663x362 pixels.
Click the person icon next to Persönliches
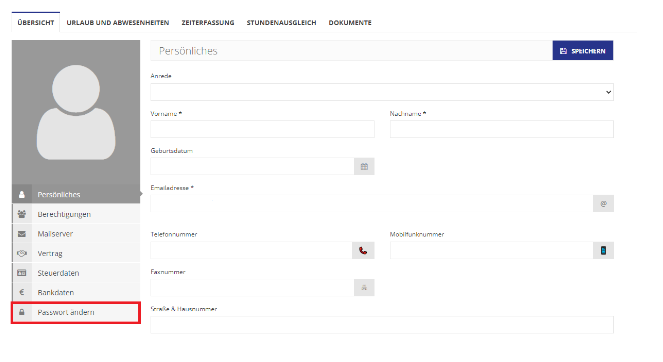point(22,195)
